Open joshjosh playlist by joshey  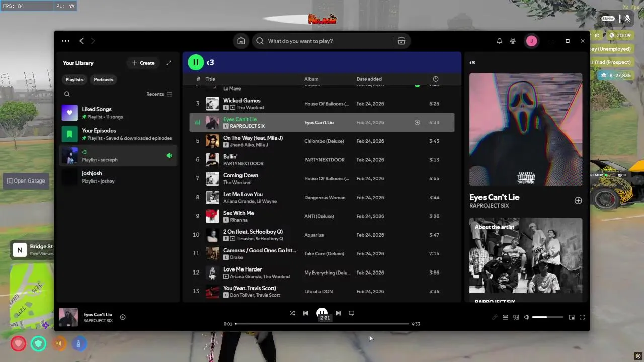click(118, 177)
